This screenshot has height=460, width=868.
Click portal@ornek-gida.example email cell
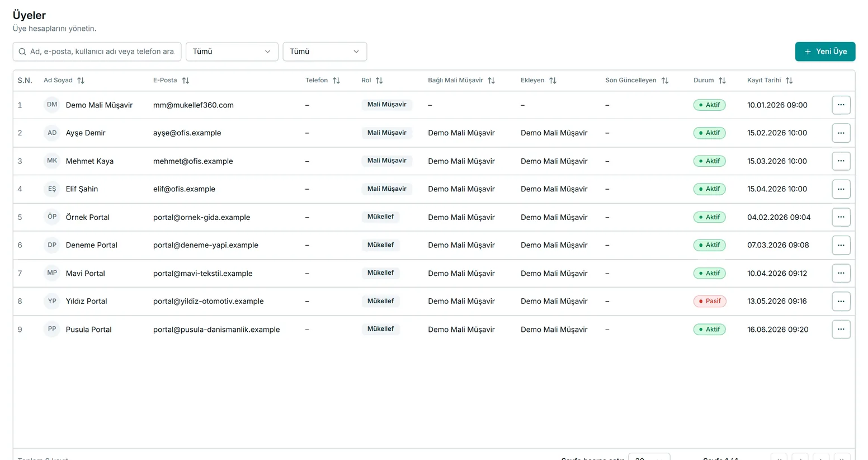pyautogui.click(x=201, y=217)
